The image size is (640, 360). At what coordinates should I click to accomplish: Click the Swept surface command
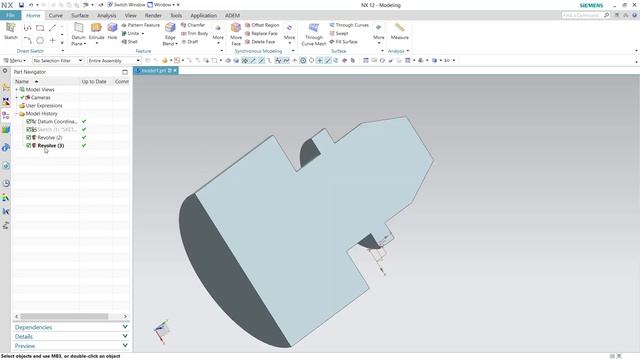339,33
